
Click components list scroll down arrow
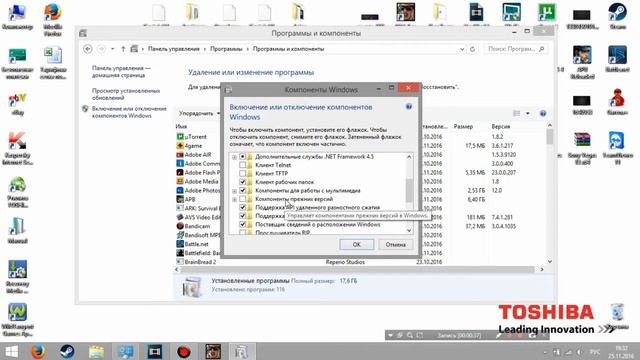click(x=409, y=231)
